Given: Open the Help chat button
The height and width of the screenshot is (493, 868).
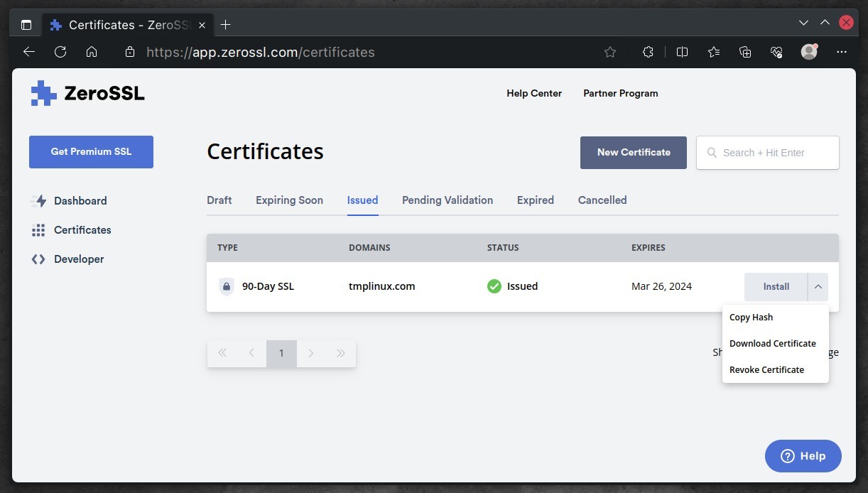Looking at the screenshot, I should click(803, 456).
